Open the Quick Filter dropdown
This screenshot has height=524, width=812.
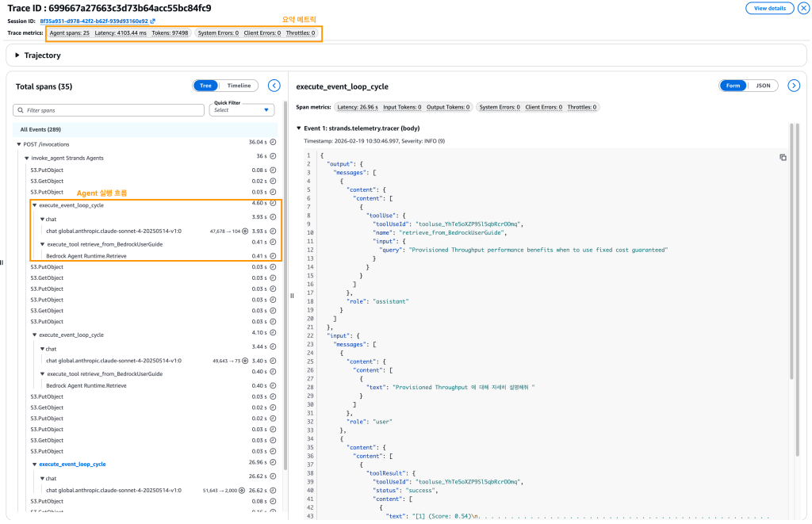tap(242, 110)
